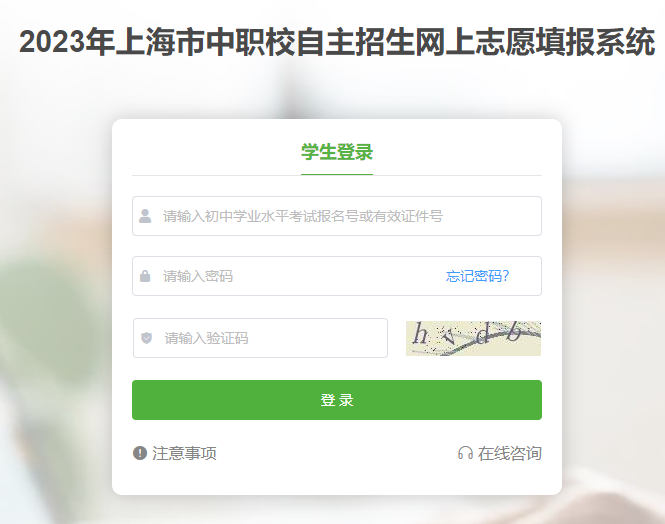The image size is (665, 524).
Task: Refresh the captcha verification image
Action: [473, 338]
